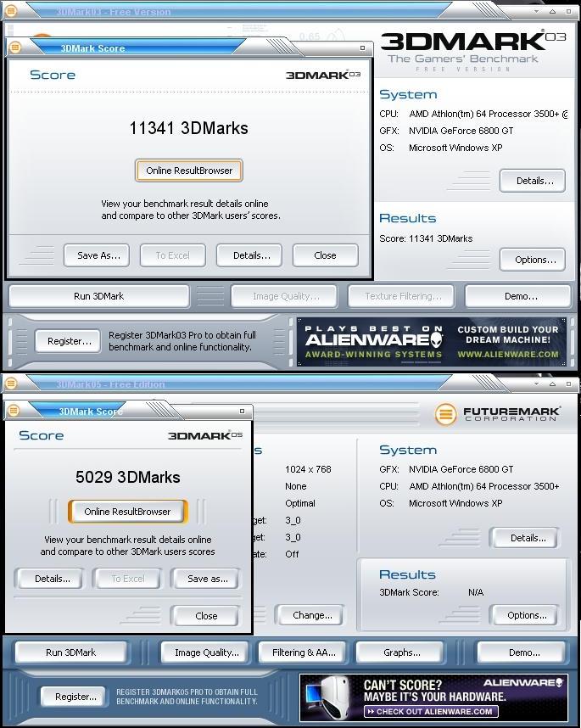Image resolution: width=581 pixels, height=728 pixels.
Task: Click the Futuremark Corporation logo icon
Action: [x=445, y=414]
